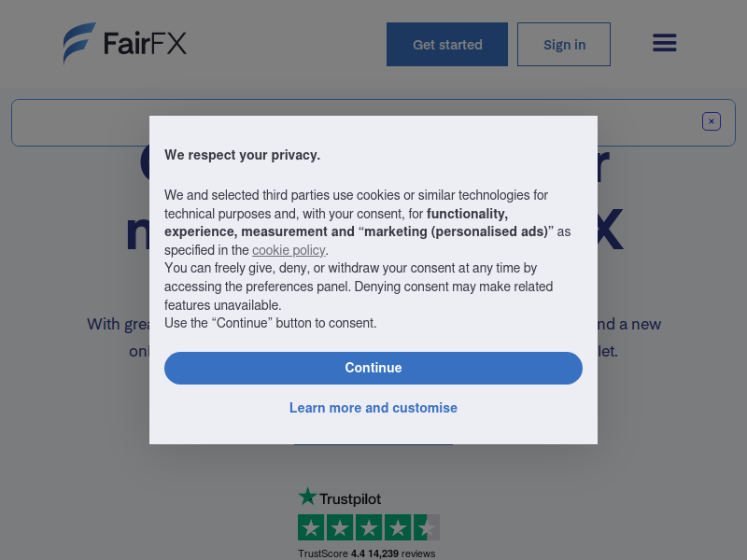Click the FairFX wordmark text
The image size is (747, 560).
pyautogui.click(x=145, y=43)
